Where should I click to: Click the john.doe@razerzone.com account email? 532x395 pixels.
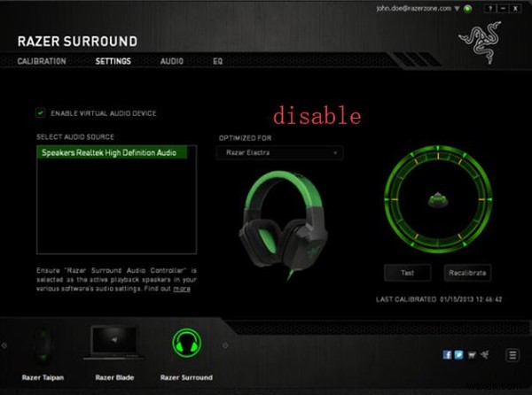(x=413, y=9)
